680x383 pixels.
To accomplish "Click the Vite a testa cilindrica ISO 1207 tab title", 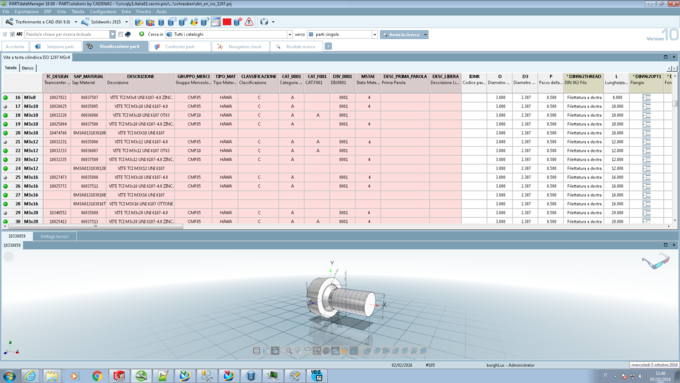I will pos(36,57).
